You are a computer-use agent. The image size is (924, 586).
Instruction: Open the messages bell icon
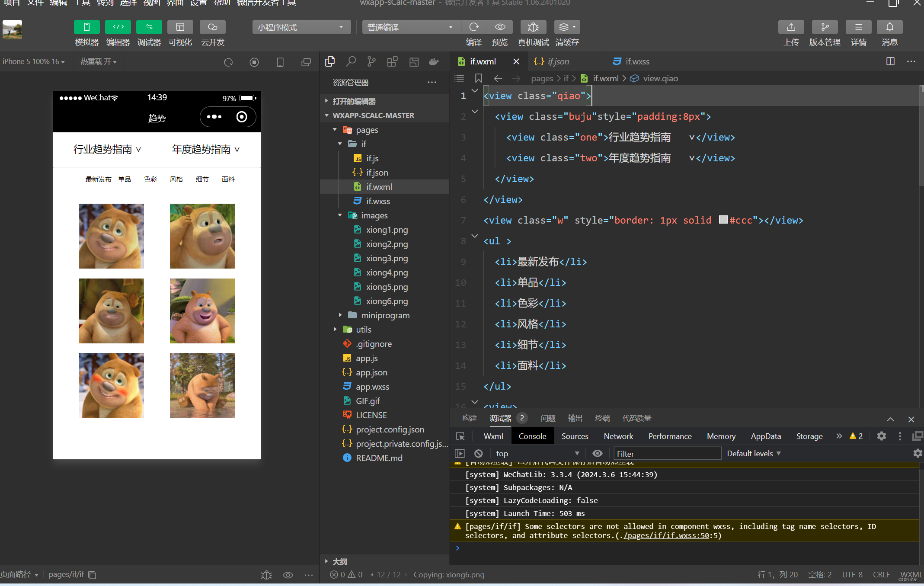tap(890, 27)
